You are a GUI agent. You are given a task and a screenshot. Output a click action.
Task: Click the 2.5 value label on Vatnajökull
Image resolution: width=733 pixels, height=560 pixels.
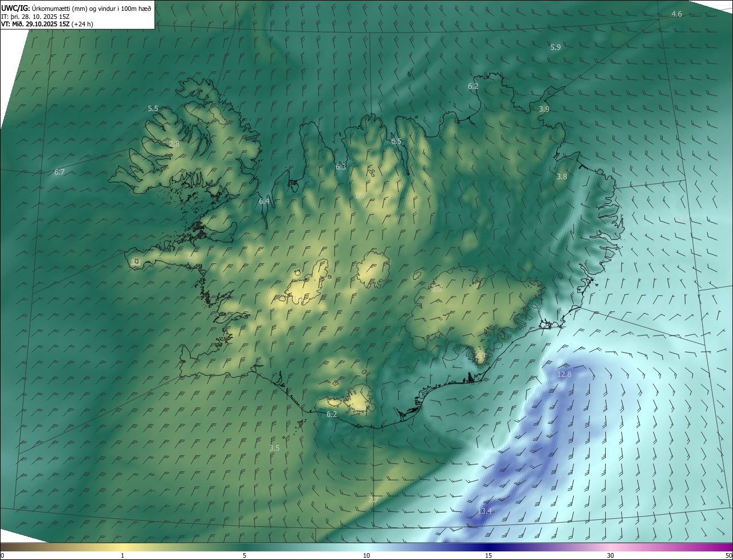pos(437,289)
